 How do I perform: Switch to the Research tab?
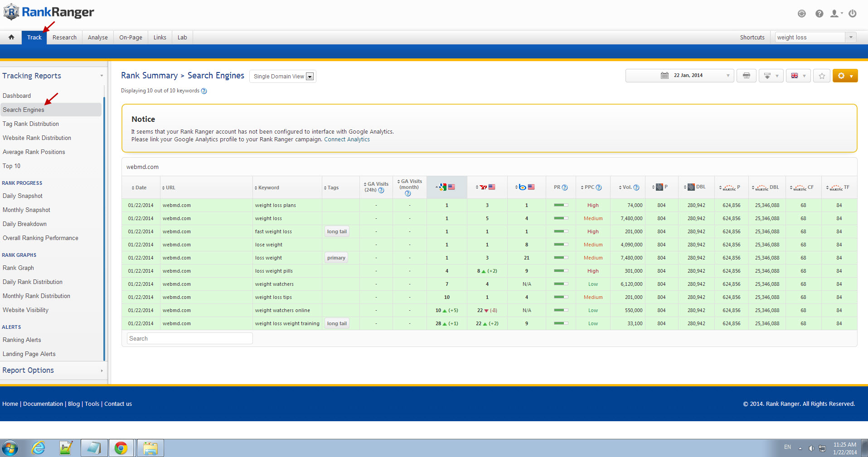pos(64,37)
